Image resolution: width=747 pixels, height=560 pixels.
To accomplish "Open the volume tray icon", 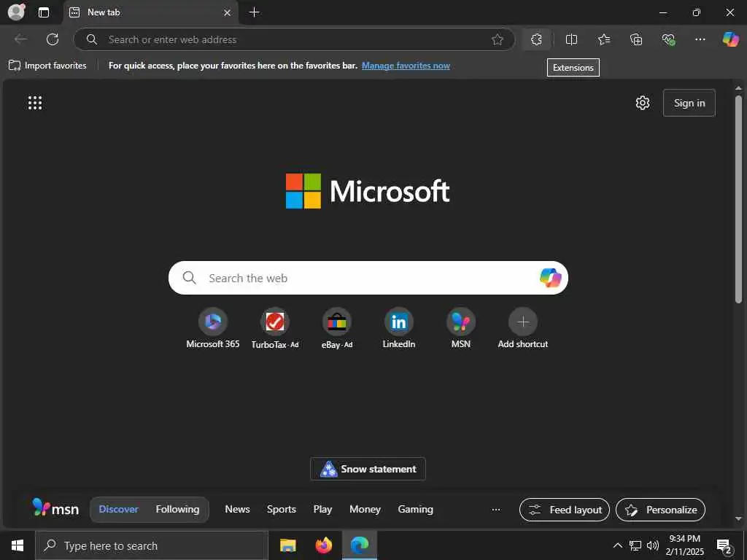I will click(x=653, y=545).
